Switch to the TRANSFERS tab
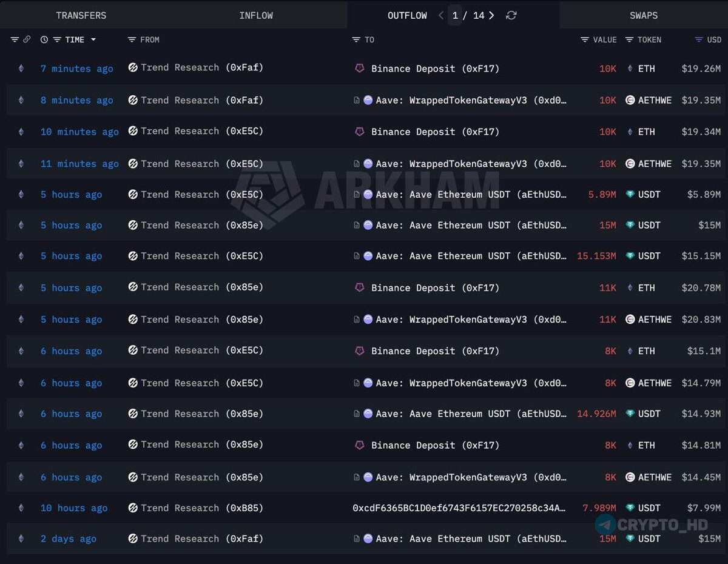The image size is (728, 564). tap(81, 15)
